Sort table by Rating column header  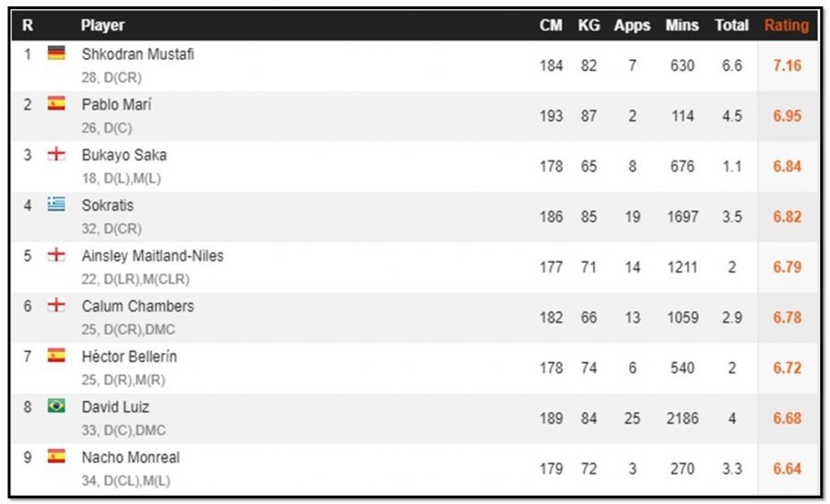point(787,26)
